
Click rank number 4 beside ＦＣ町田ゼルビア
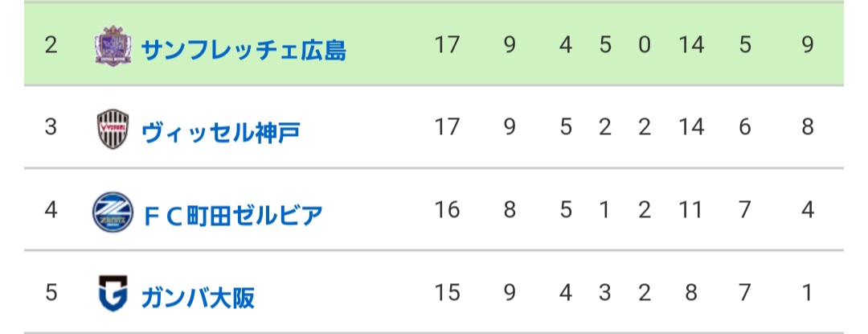[x=51, y=211]
